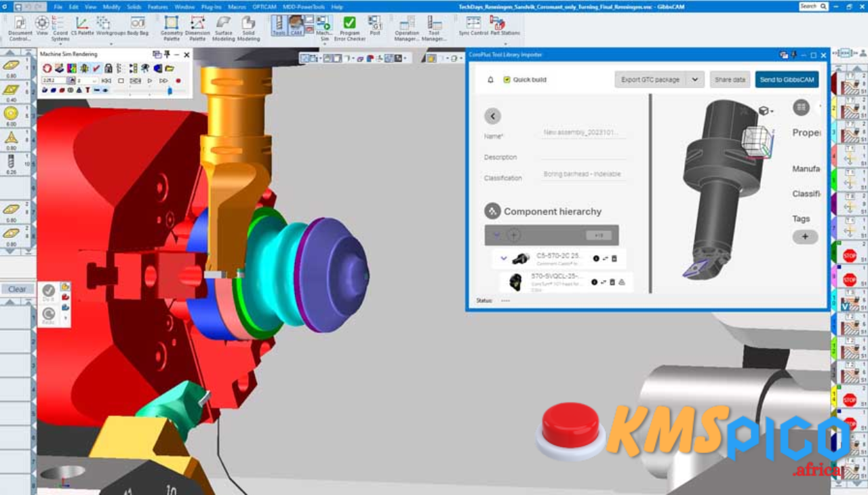Pin the Machine Sim Rendering panel
The height and width of the screenshot is (495, 868).
click(167, 54)
